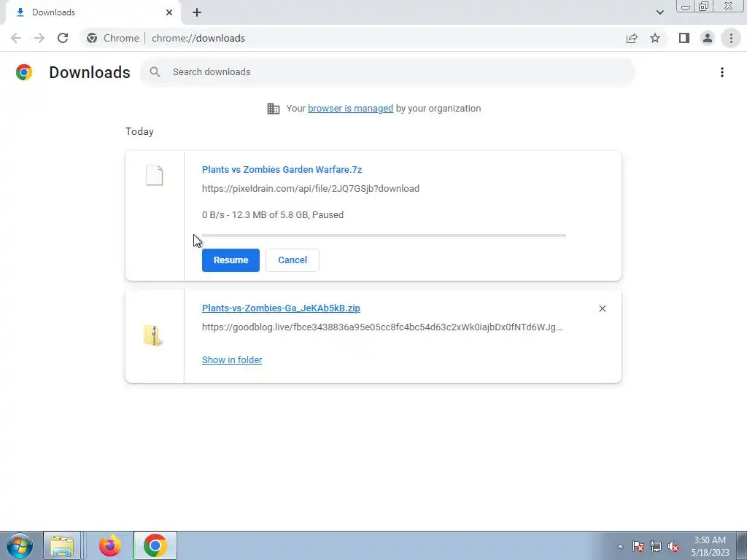Click the muted volume tray icon
Image resolution: width=747 pixels, height=560 pixels.
673,546
